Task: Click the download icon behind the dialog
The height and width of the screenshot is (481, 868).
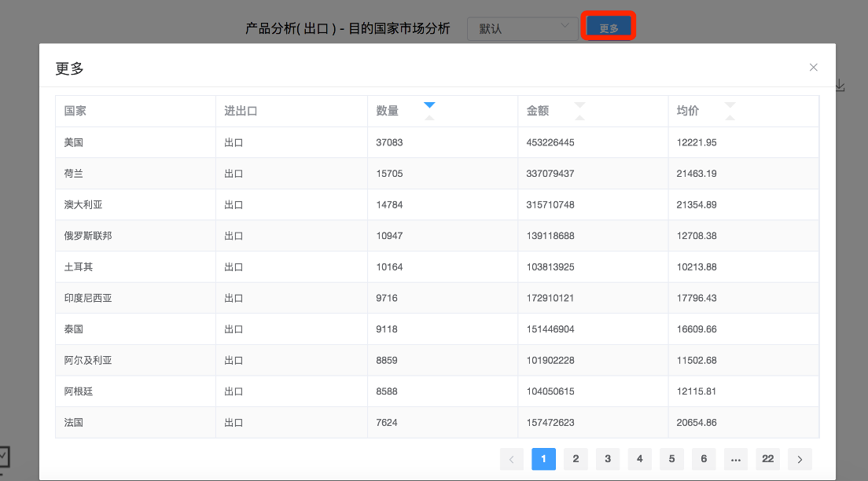Action: [840, 85]
